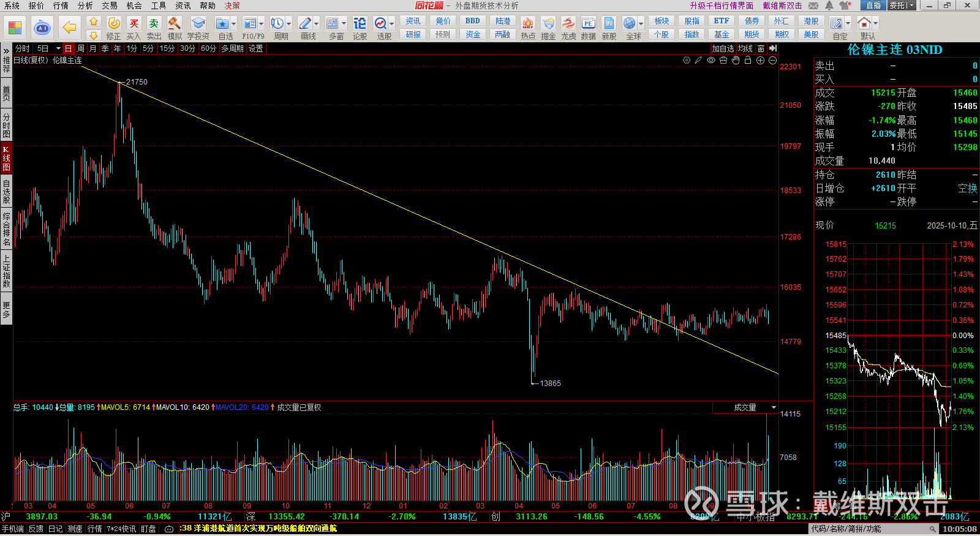Switch to 月 monthly period
The width and height of the screenshot is (980, 536).
93,48
